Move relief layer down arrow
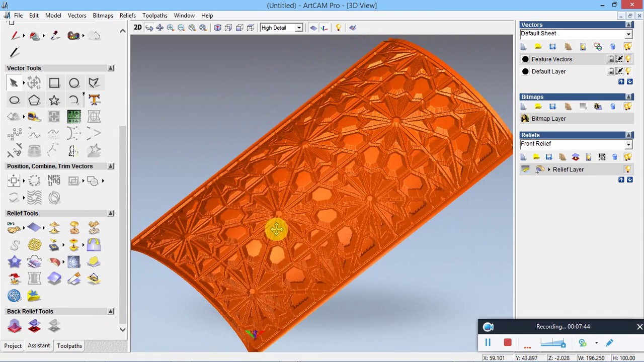The image size is (644, 362). (x=629, y=179)
